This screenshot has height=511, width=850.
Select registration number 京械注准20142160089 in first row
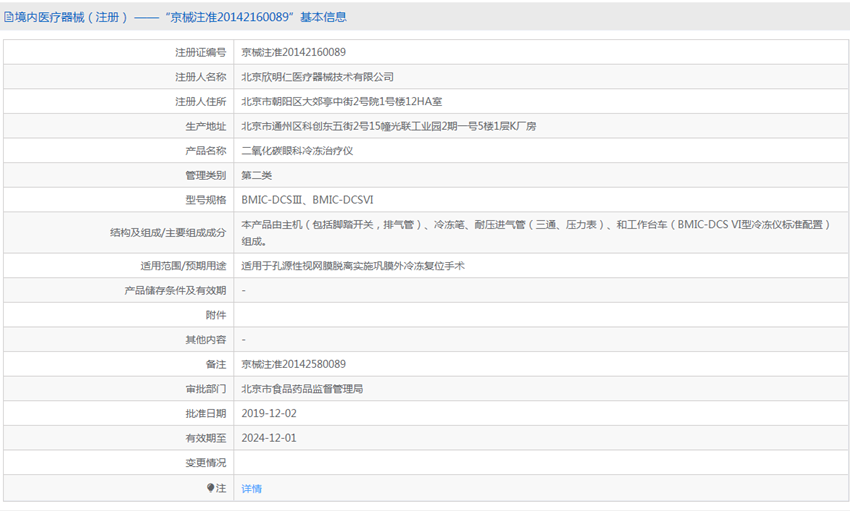(293, 52)
